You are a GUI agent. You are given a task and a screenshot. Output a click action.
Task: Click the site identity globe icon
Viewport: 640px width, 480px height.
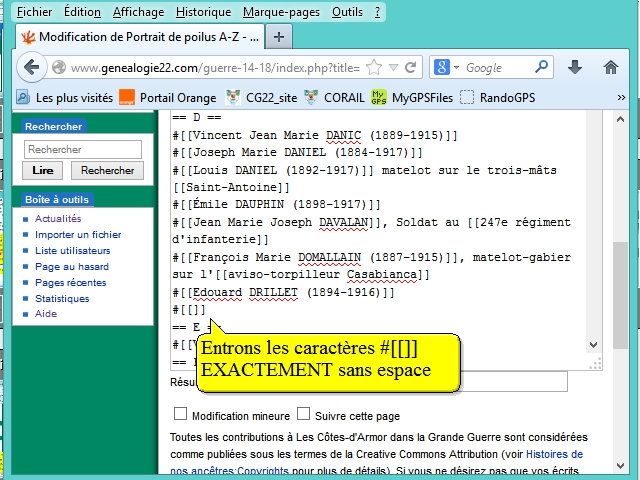coord(59,67)
